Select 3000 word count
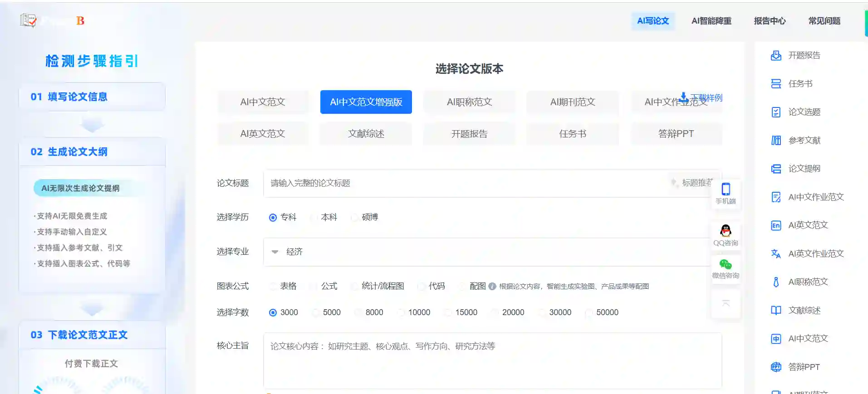The width and height of the screenshot is (868, 394). [273, 312]
